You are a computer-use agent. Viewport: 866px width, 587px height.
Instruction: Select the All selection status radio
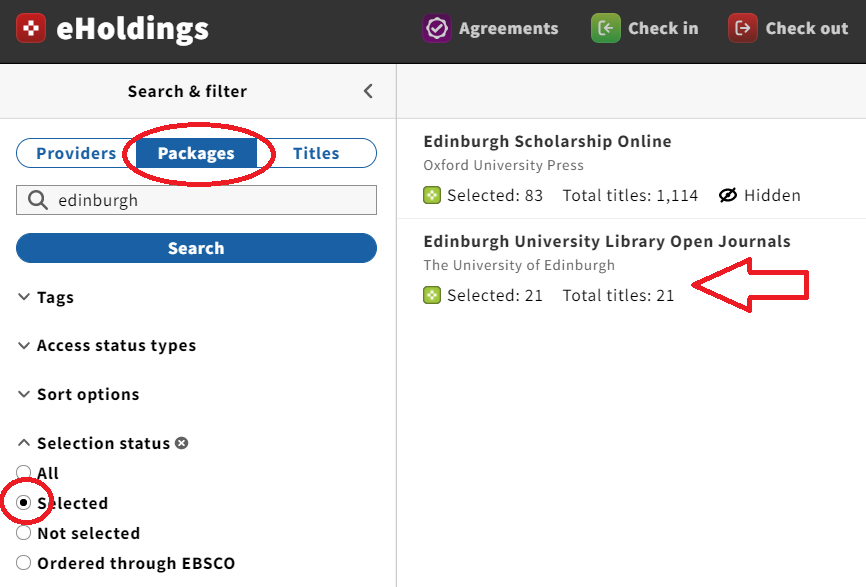coord(23,473)
